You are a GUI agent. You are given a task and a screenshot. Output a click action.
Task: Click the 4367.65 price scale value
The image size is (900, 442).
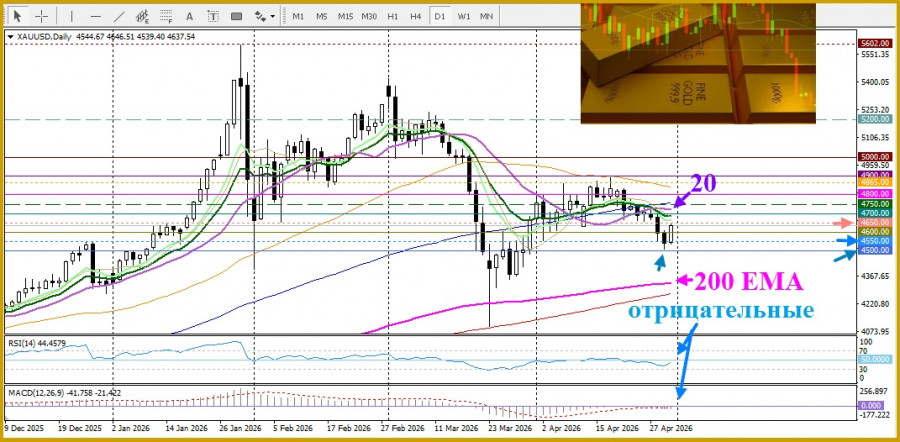[874, 276]
